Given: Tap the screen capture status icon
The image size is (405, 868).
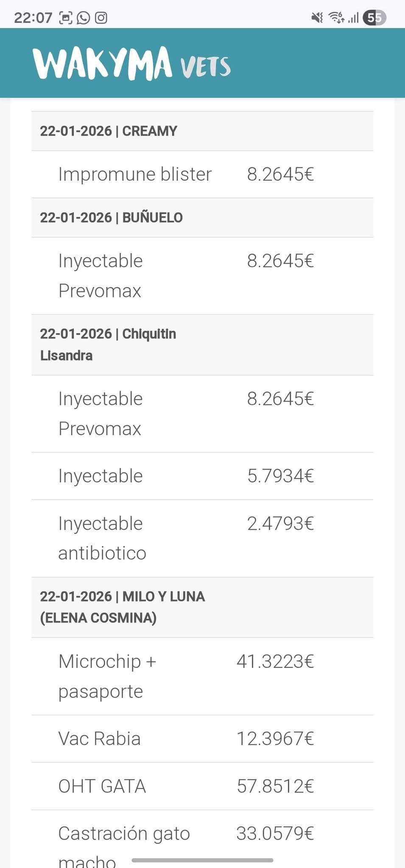Looking at the screenshot, I should [x=65, y=18].
